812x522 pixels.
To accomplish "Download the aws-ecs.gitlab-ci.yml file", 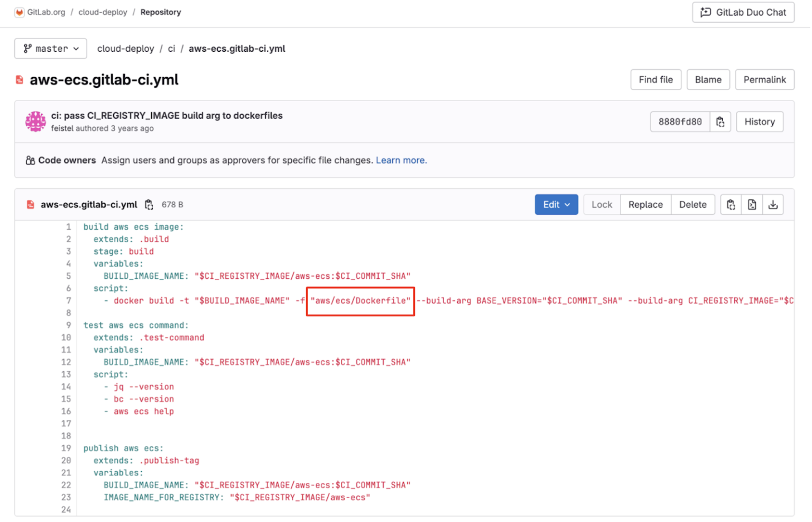I will pyautogui.click(x=773, y=205).
